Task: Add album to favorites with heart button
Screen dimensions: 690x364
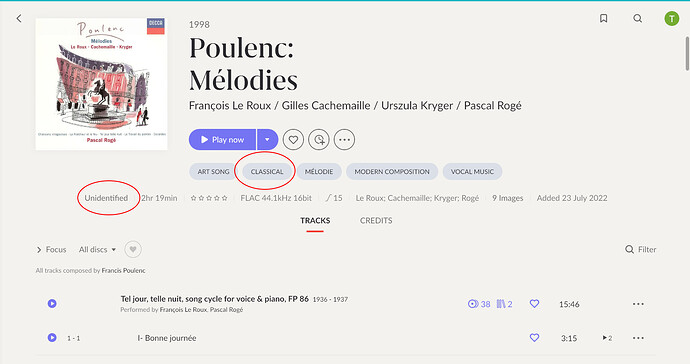Action: pos(293,140)
